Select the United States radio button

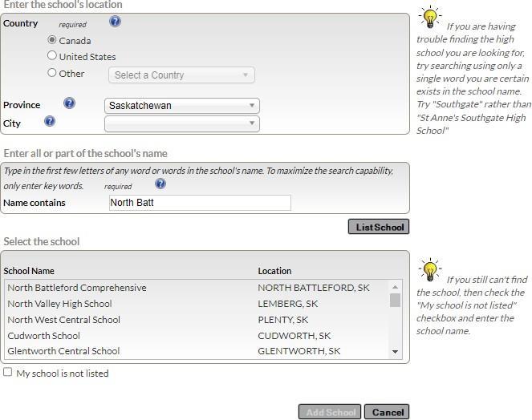[x=52, y=55]
